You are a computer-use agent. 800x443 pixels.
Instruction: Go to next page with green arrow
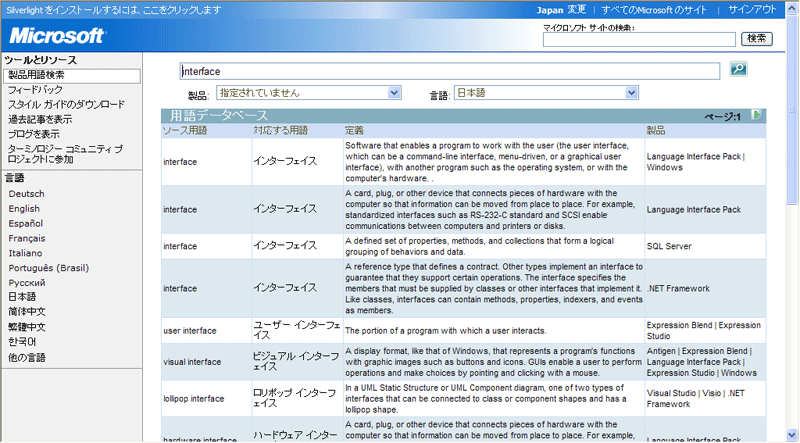pos(757,115)
